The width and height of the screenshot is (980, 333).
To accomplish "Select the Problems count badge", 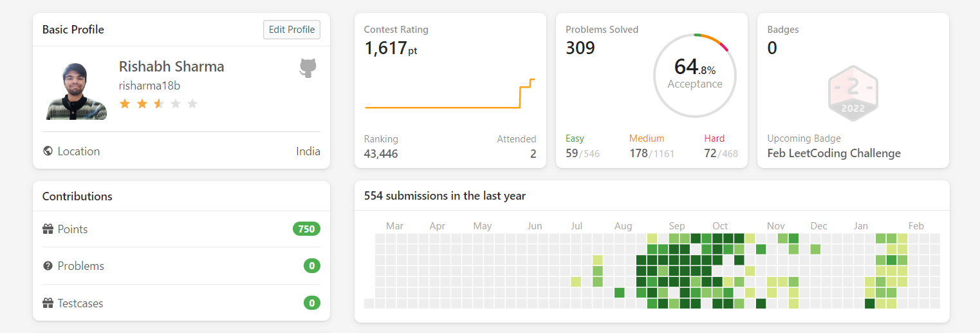I will [312, 266].
